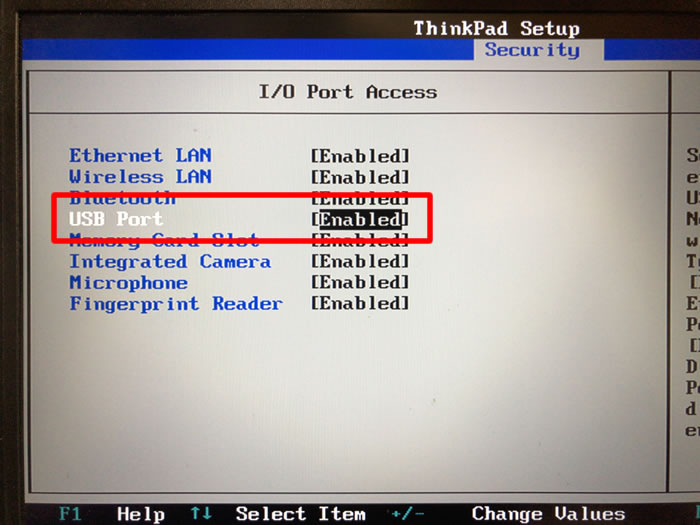Click the up-down arrows icon

(201, 513)
